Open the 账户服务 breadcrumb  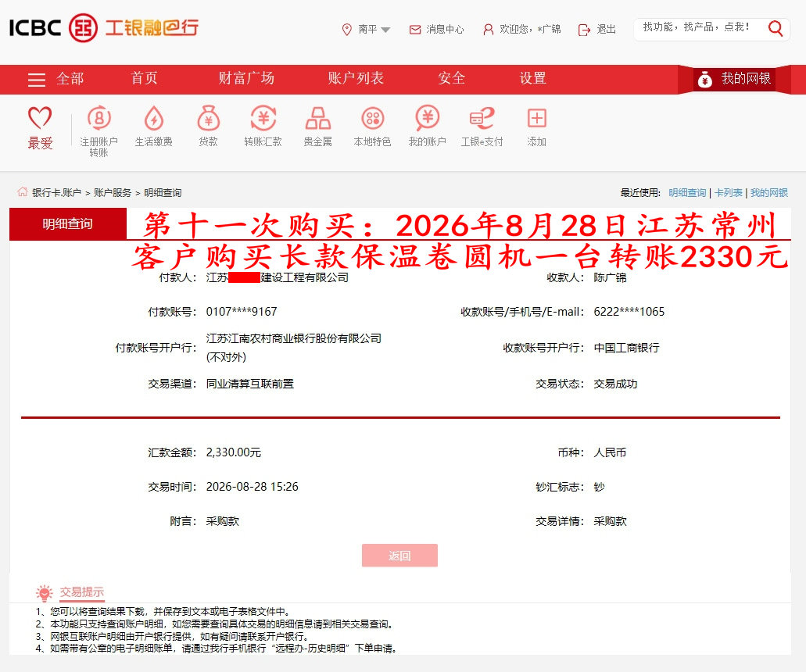113,193
